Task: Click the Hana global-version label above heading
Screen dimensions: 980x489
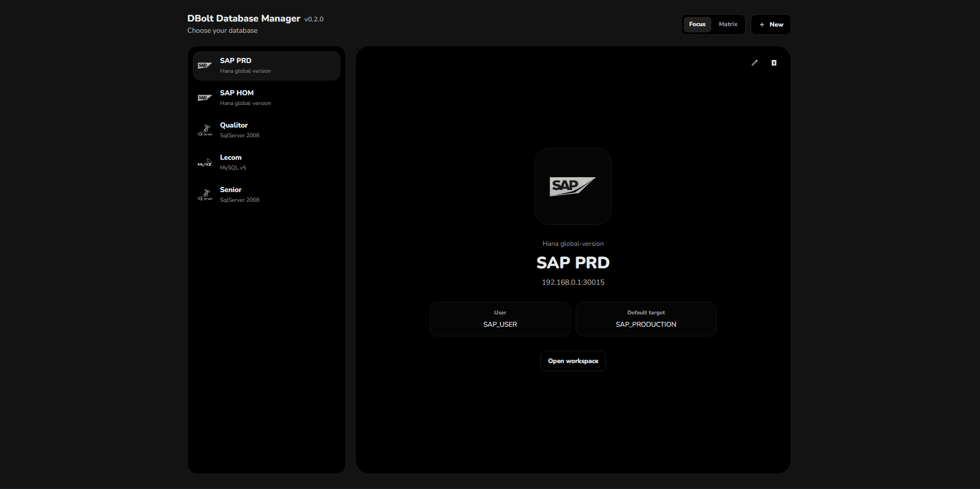Action: [573, 244]
